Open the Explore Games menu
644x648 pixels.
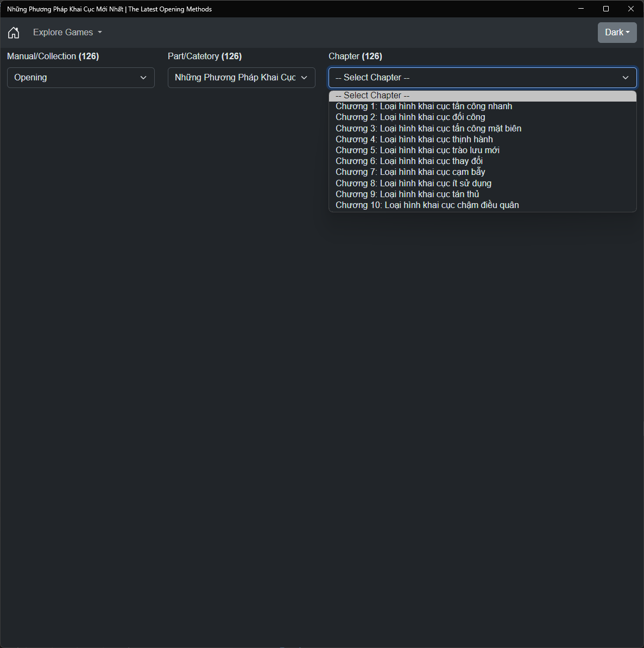pyautogui.click(x=67, y=33)
